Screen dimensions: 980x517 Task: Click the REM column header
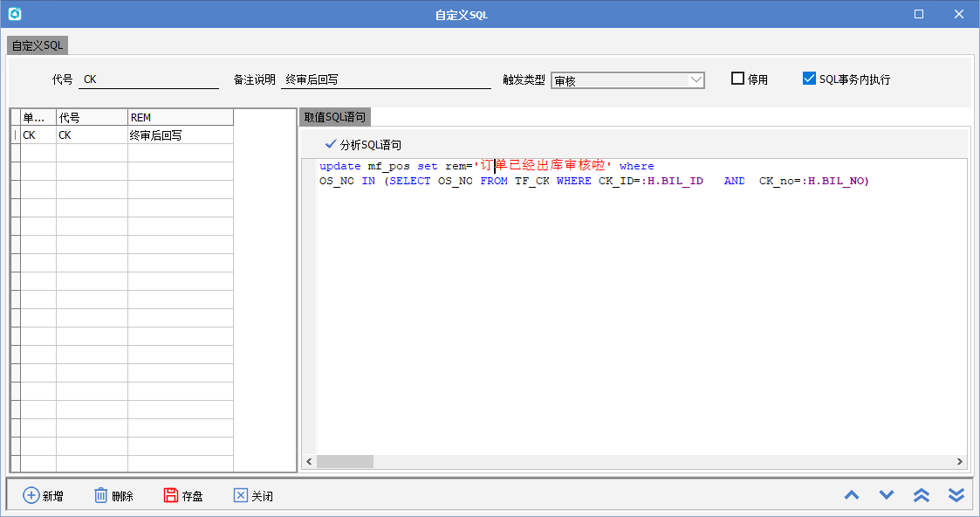180,117
